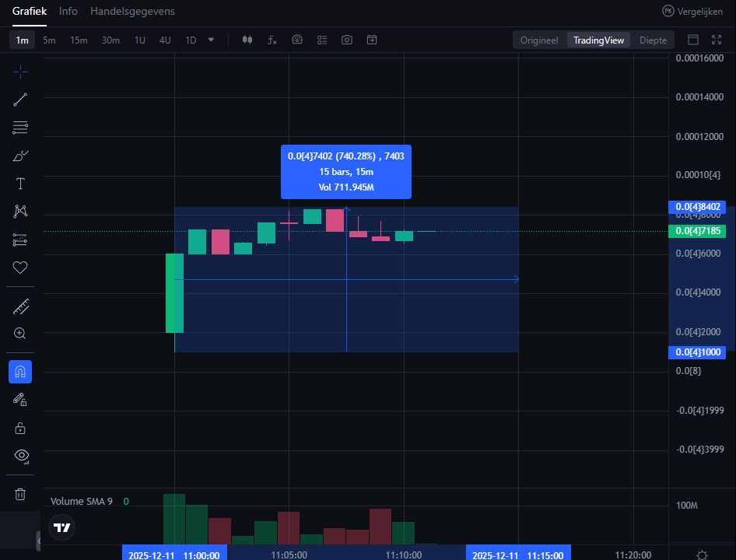Image resolution: width=736 pixels, height=560 pixels.
Task: Click the trash icon to remove drawings
Action: (x=19, y=493)
